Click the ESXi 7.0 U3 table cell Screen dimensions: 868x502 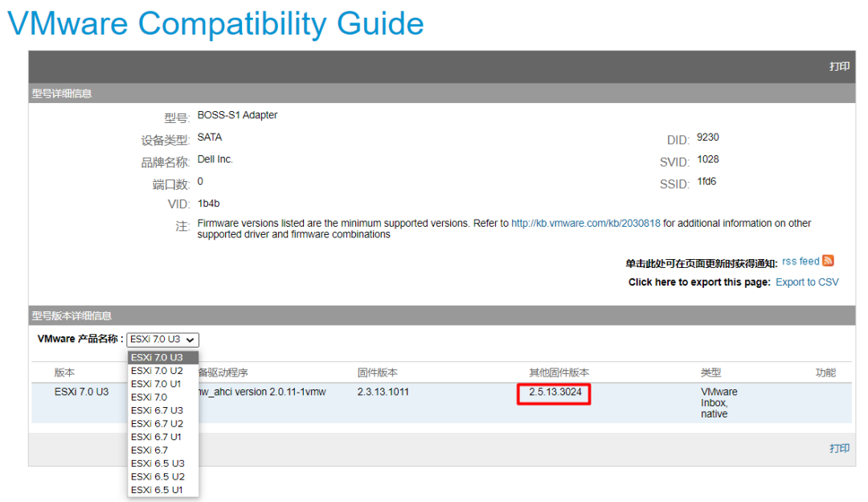[81, 393]
